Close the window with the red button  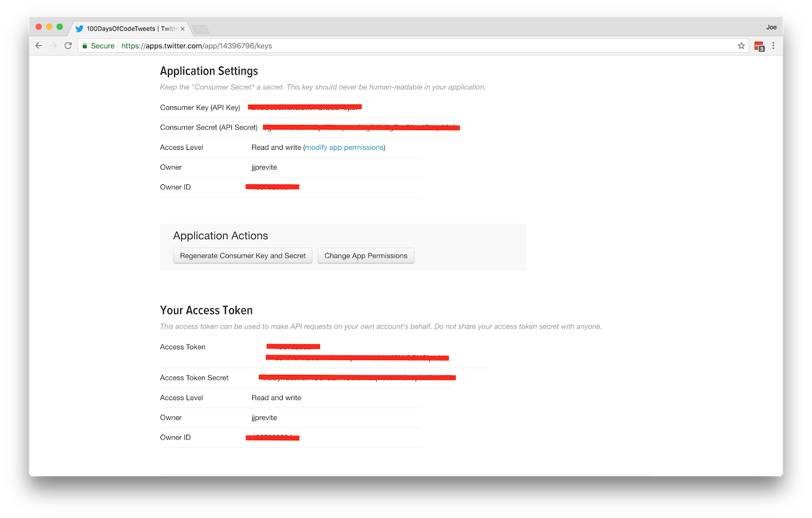tap(39, 27)
